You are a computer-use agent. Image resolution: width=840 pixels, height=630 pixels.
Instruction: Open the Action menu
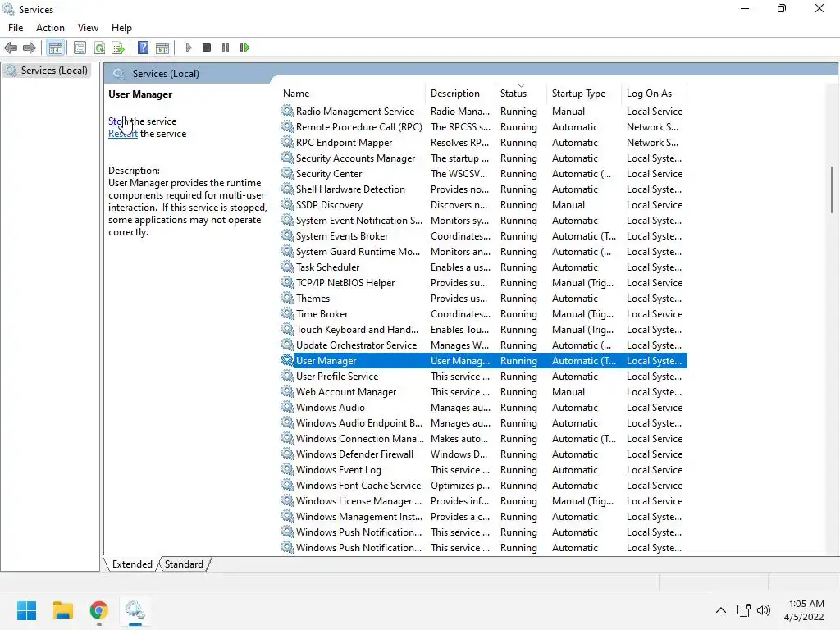click(50, 28)
